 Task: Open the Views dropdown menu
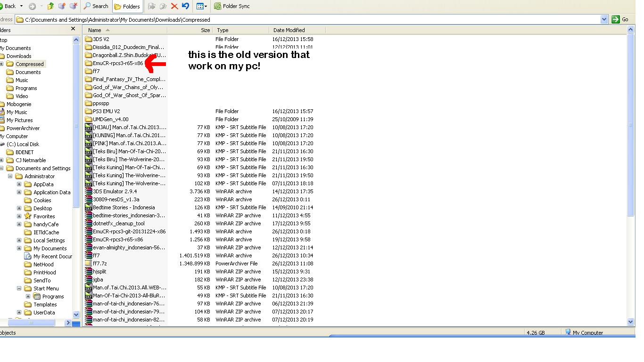tap(202, 6)
